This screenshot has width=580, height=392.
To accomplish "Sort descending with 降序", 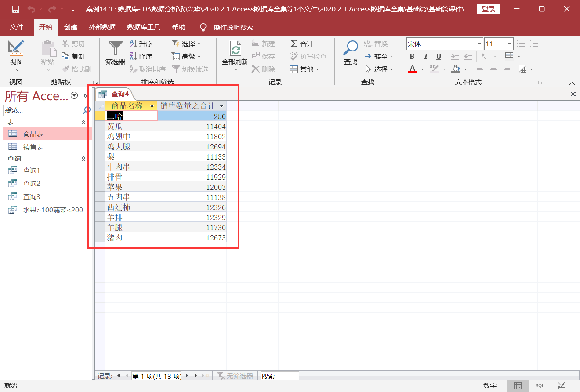I will point(141,56).
